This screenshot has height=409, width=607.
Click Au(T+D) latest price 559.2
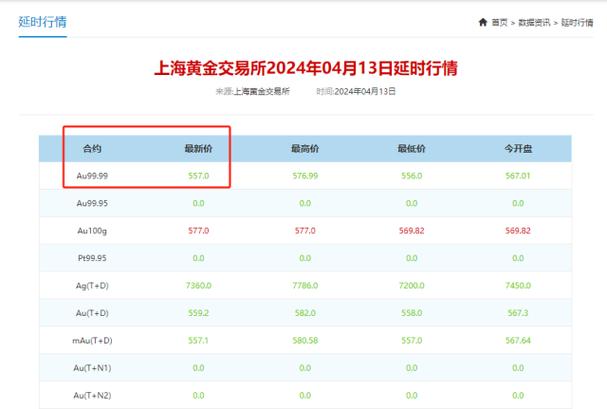click(x=199, y=313)
